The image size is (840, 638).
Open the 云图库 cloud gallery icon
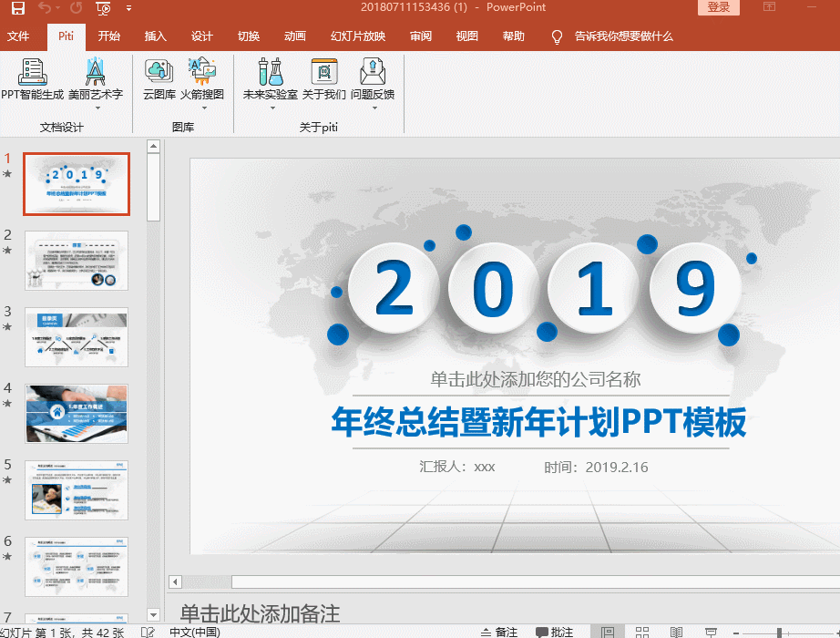pos(159,71)
